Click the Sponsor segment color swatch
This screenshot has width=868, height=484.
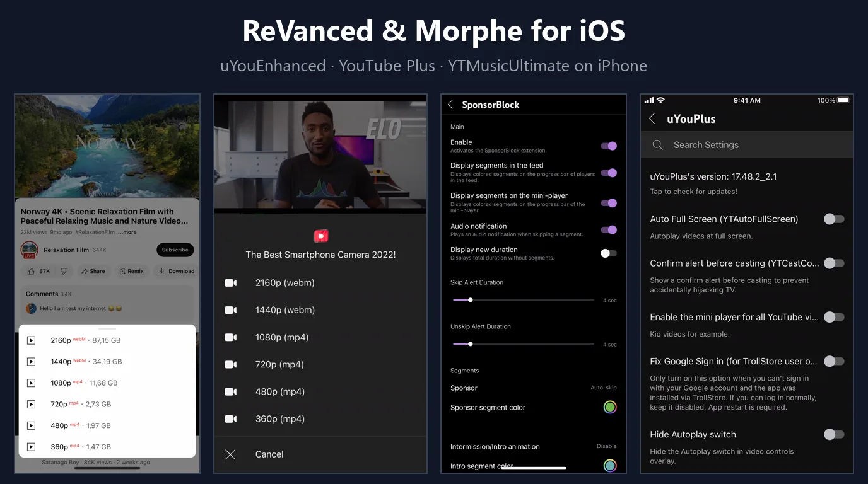609,407
